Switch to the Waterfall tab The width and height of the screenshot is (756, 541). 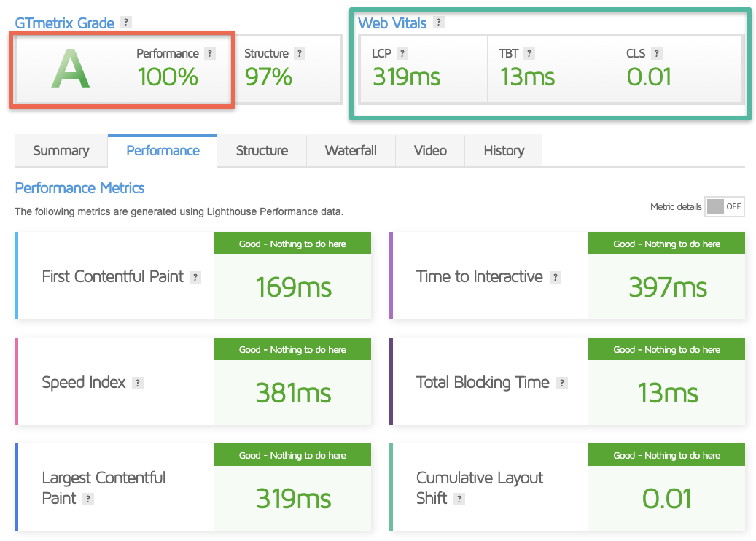point(351,150)
